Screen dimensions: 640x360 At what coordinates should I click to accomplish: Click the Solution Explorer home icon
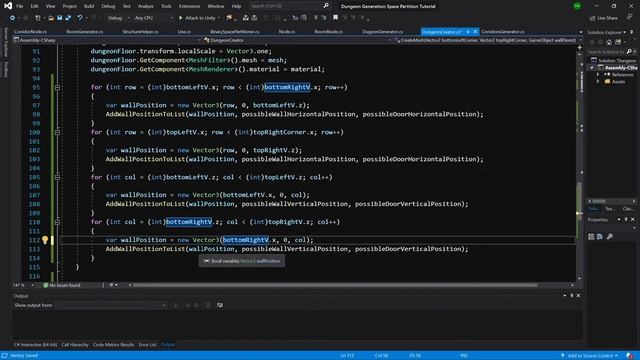point(609,42)
